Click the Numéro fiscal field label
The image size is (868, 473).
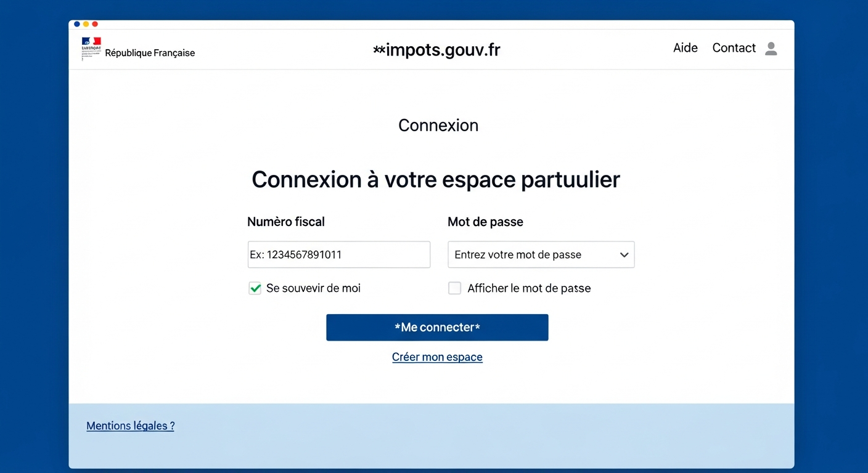coord(285,222)
